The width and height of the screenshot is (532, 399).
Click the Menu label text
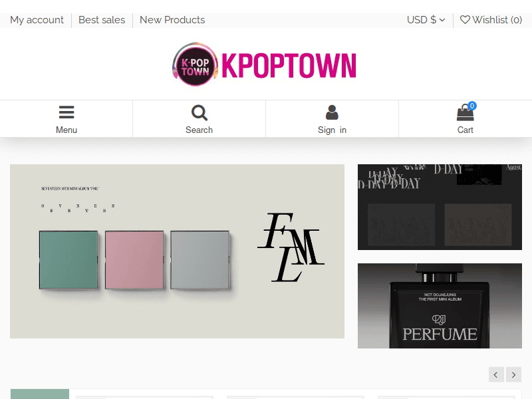pyautogui.click(x=66, y=130)
